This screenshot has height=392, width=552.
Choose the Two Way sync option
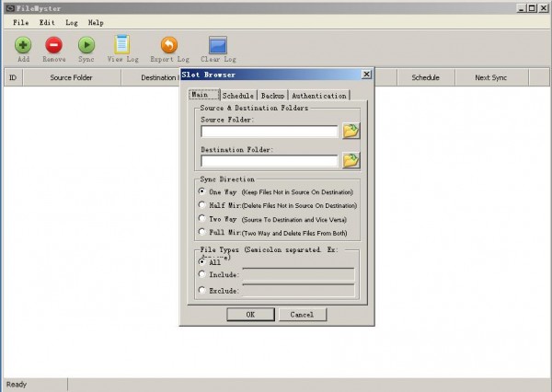(202, 219)
